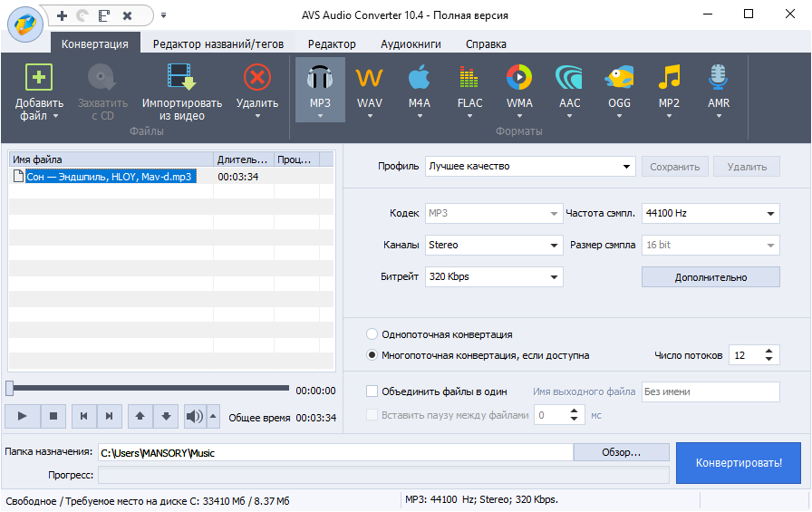Click the Обзор... browse button
Screen dimensions: 812x512
(621, 452)
